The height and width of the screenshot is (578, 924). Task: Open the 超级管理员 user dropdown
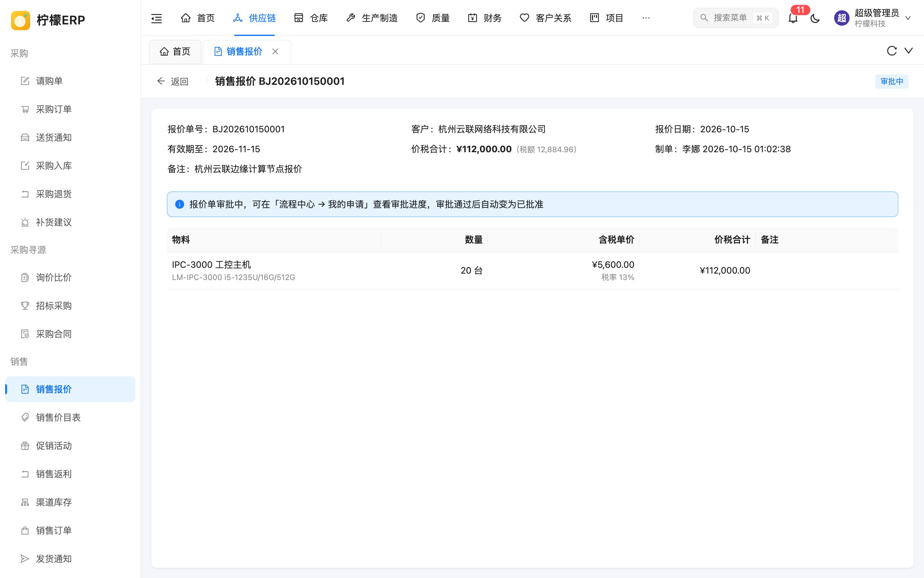pos(874,18)
